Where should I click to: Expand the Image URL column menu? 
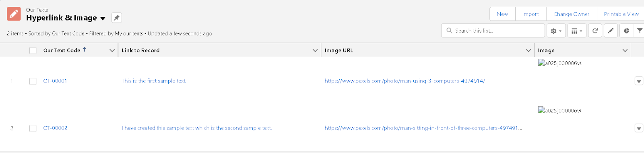528,50
